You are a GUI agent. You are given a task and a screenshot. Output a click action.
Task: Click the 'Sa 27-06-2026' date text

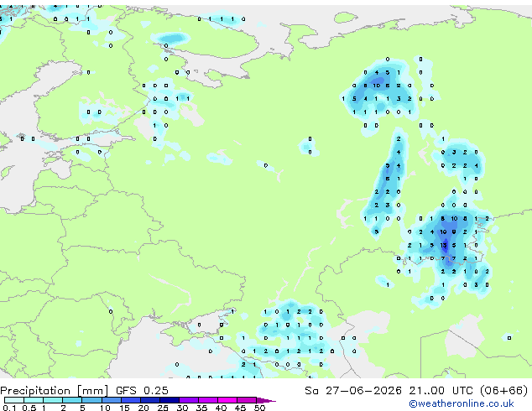tap(353, 391)
